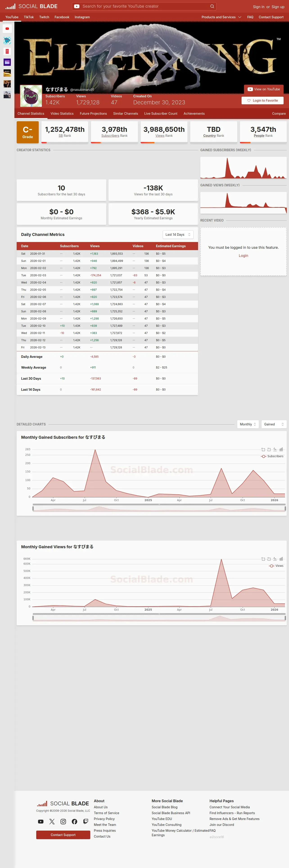Open the footer Twitch social icon
Image resolution: width=289 pixels, height=868 pixels.
(x=86, y=822)
